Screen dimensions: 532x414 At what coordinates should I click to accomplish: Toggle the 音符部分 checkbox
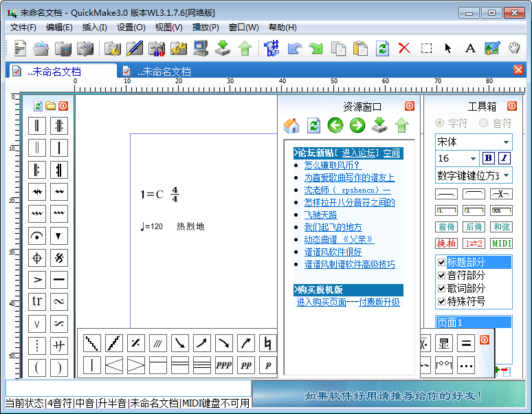[441, 275]
